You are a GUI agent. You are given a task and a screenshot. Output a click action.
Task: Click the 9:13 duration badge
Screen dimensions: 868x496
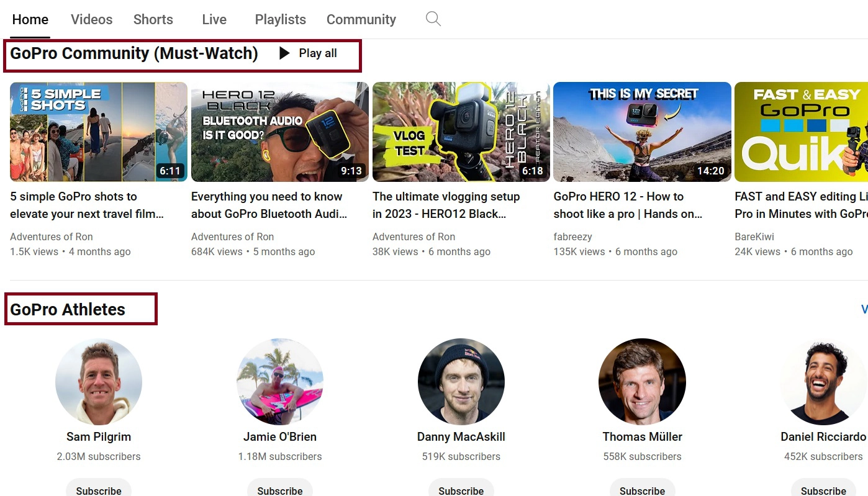click(351, 171)
